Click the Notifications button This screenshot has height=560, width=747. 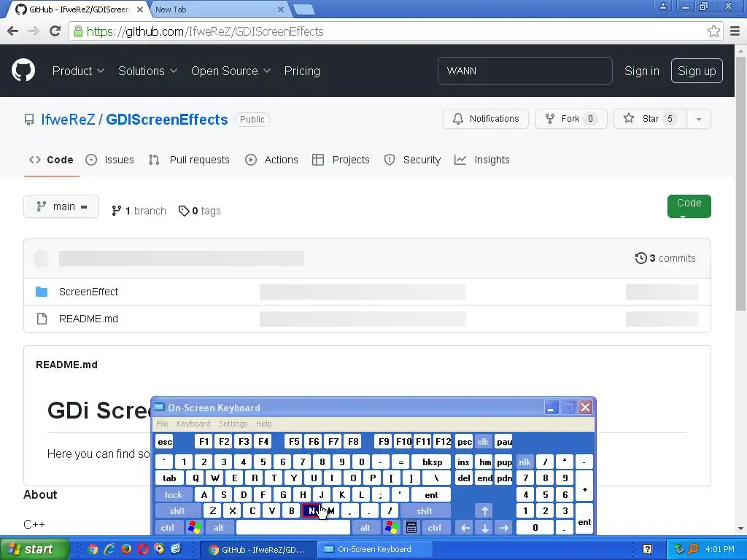[x=485, y=119]
